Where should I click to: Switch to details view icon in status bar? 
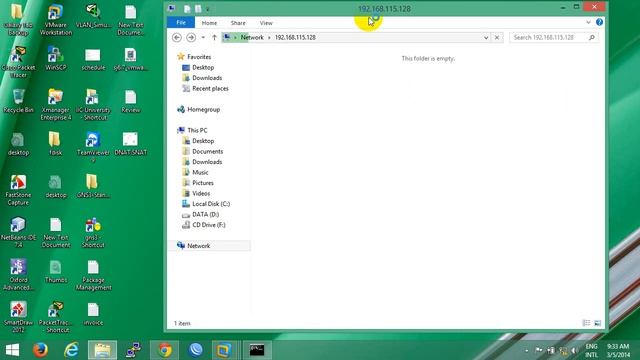(x=586, y=323)
